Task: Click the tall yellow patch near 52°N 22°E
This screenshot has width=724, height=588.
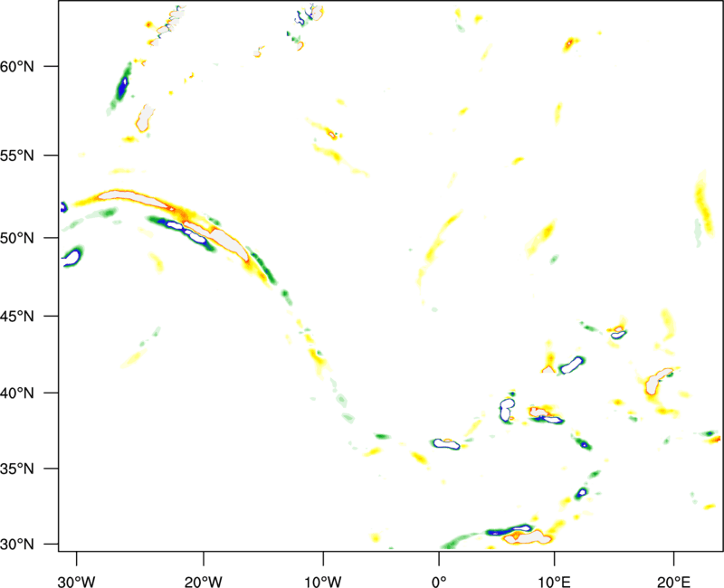Action: pos(703,201)
